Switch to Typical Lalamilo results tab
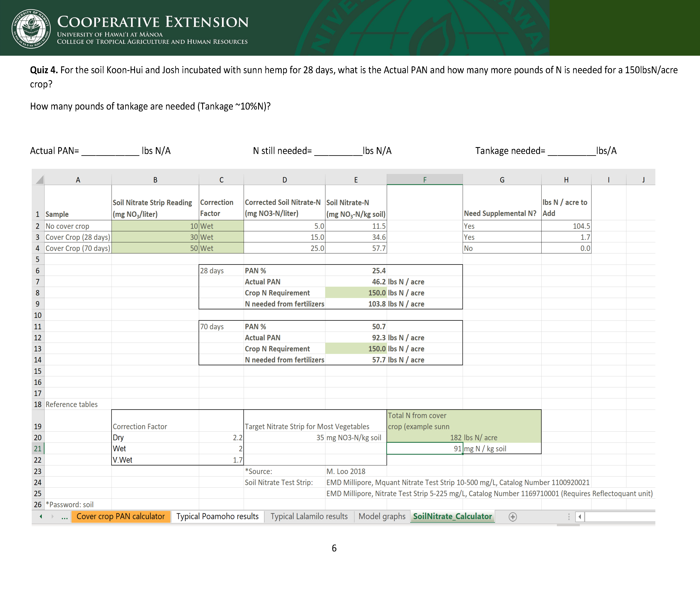 (x=309, y=517)
